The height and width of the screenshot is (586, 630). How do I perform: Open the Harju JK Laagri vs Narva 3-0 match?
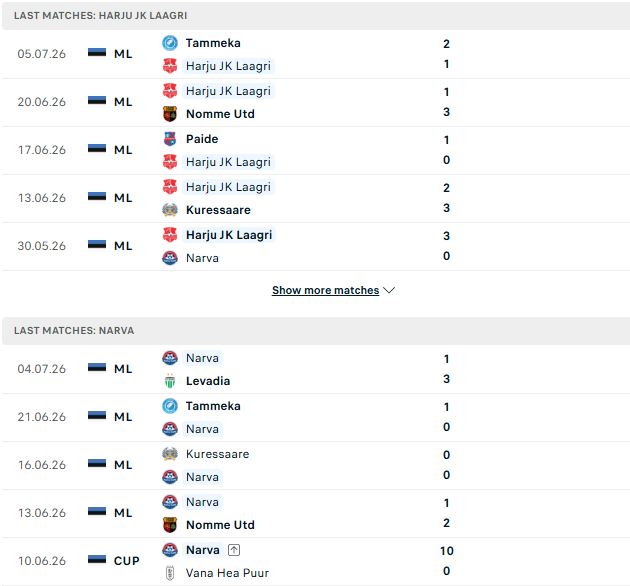click(315, 246)
